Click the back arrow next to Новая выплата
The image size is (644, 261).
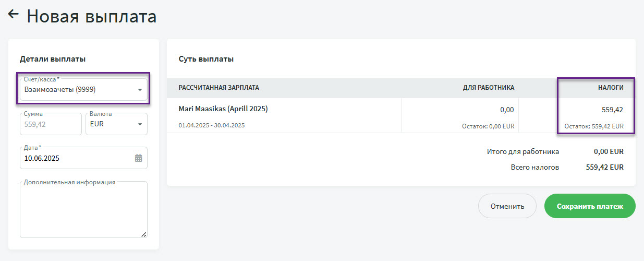(14, 15)
